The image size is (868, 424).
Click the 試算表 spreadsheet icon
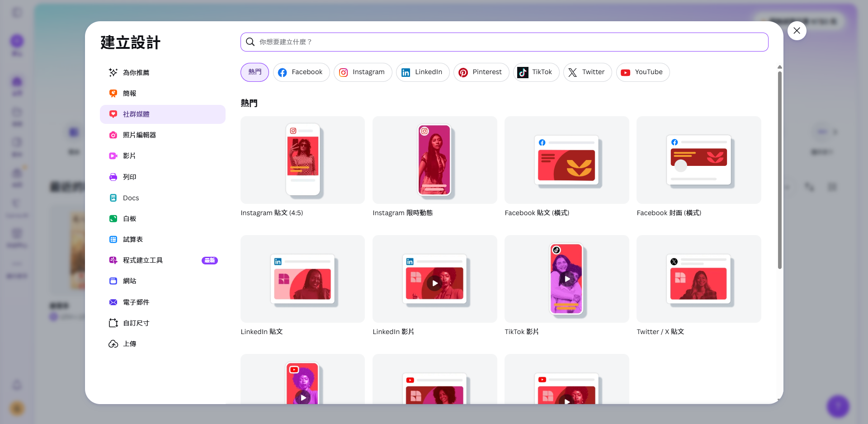point(113,239)
